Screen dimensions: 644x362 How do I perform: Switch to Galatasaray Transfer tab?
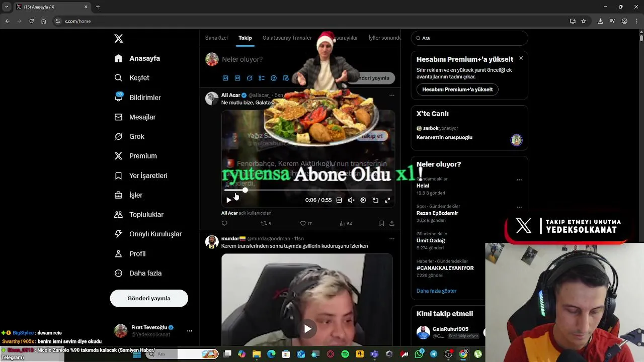(x=287, y=38)
